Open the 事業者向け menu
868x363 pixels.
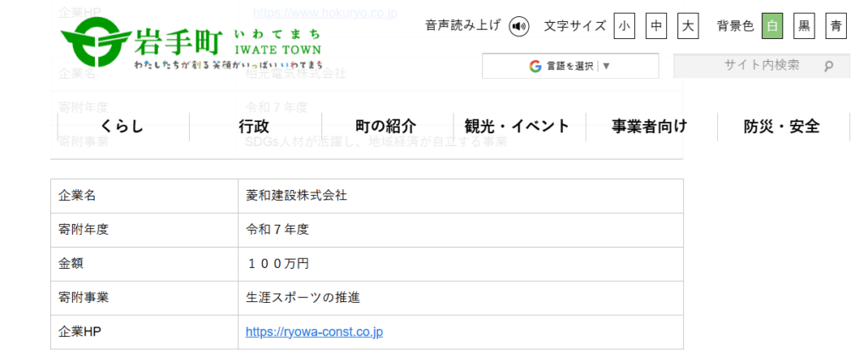pos(651,126)
